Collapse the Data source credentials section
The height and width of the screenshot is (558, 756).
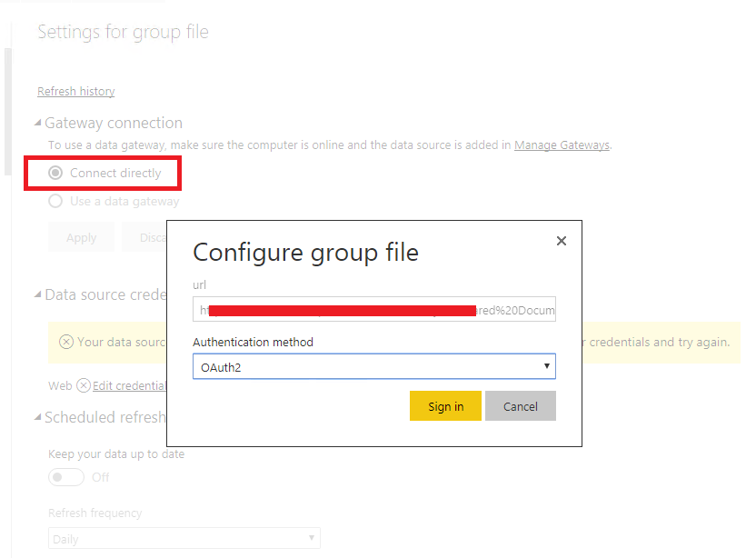[37, 294]
